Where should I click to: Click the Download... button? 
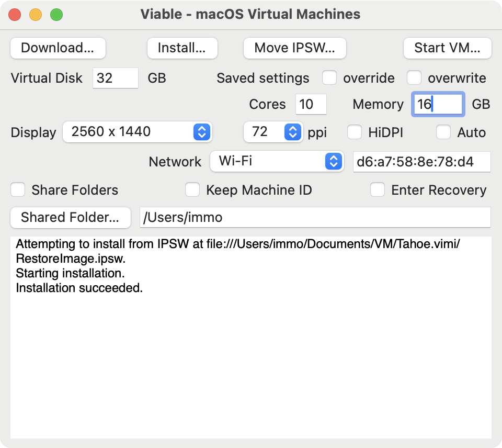coord(58,48)
